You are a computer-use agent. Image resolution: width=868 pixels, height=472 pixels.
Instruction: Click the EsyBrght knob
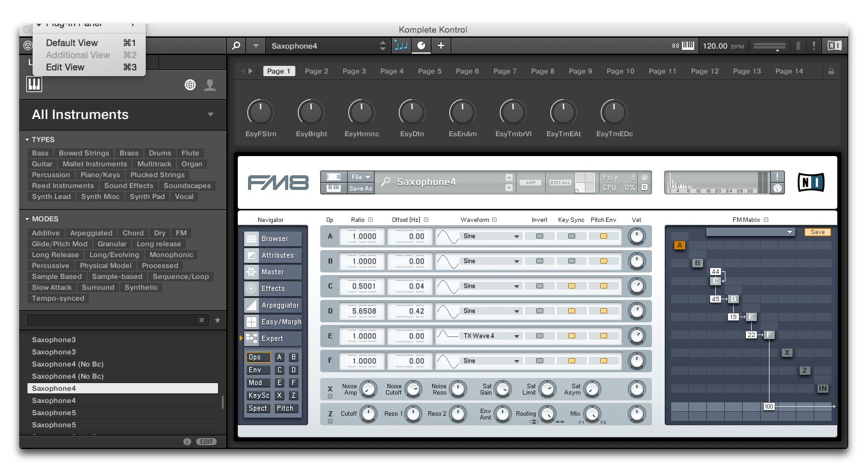pos(311,113)
